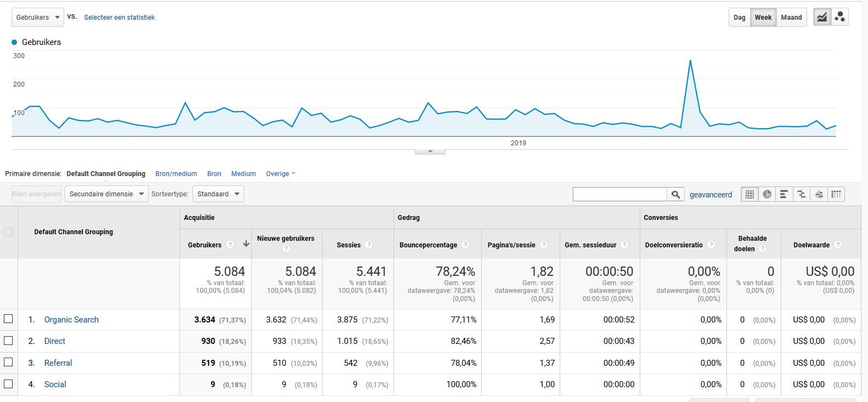
Task: Click Selecteer een statistiek link
Action: click(119, 18)
